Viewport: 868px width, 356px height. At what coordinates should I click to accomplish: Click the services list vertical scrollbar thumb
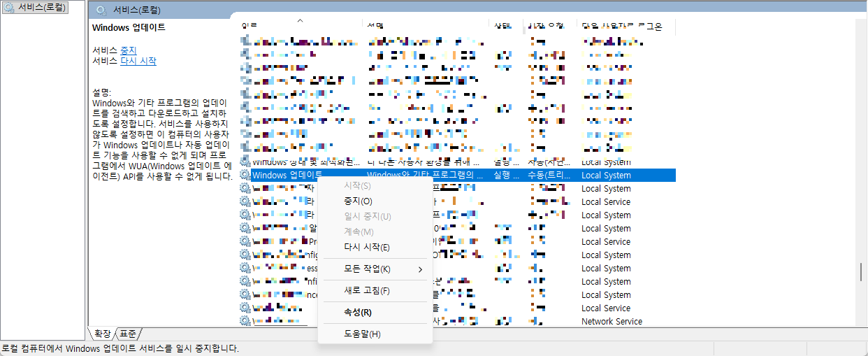click(862, 272)
